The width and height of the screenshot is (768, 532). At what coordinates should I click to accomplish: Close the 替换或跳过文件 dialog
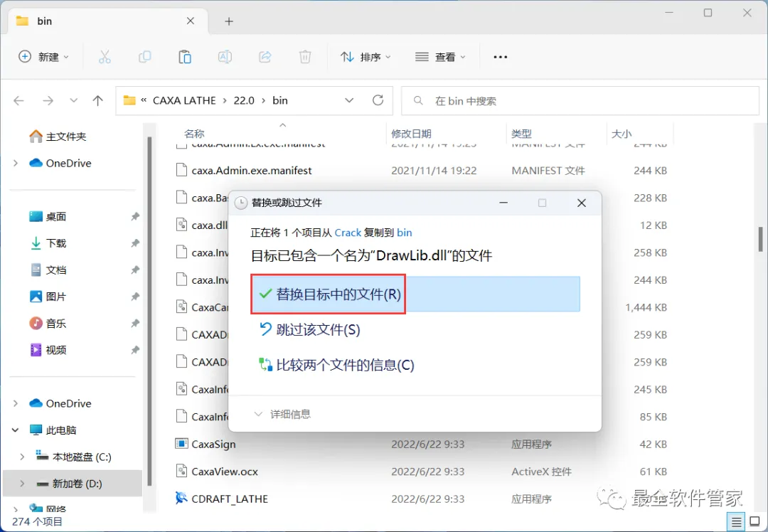coord(582,203)
